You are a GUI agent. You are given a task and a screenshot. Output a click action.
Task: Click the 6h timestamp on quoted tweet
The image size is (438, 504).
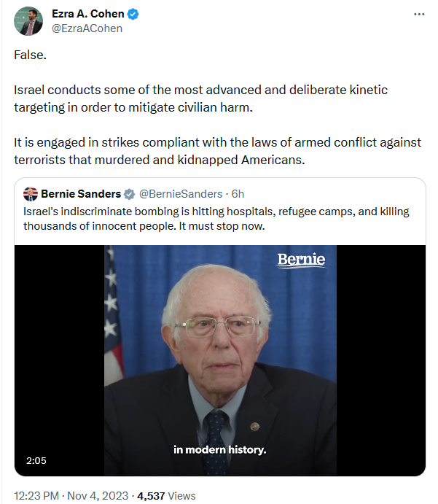click(x=238, y=194)
